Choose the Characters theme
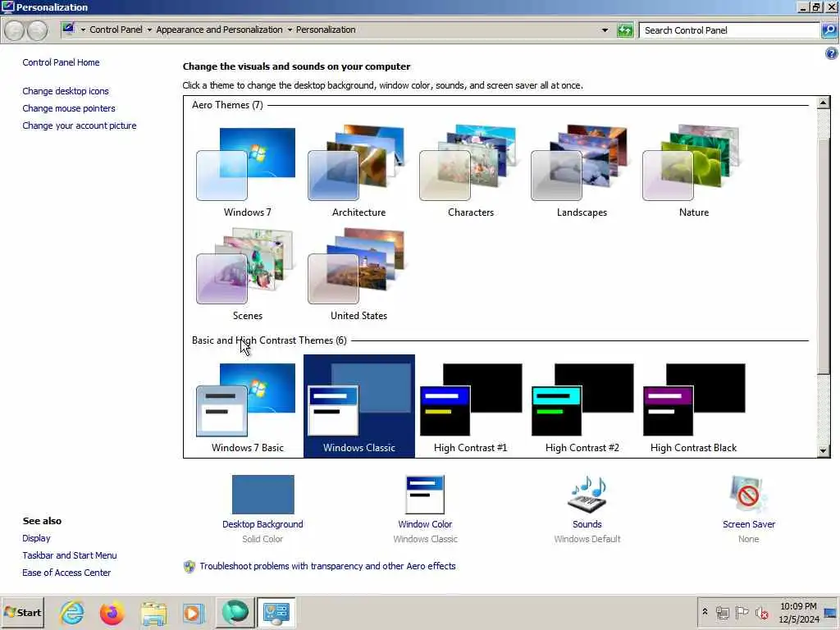The height and width of the screenshot is (630, 840). 470,171
